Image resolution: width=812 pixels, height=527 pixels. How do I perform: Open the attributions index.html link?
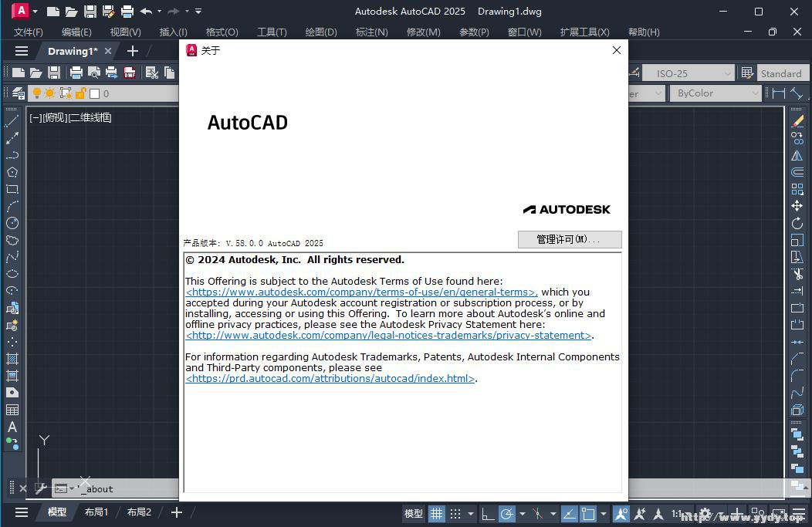tap(330, 378)
